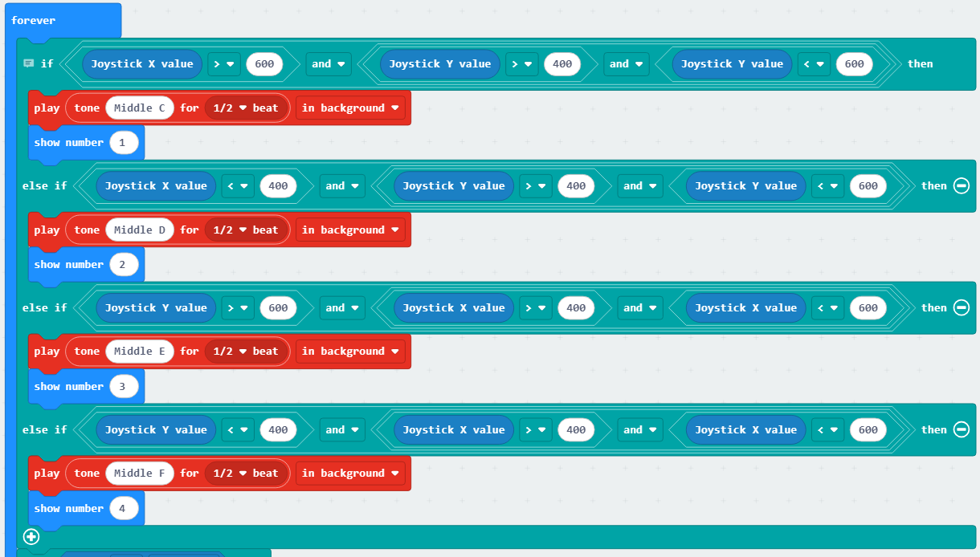
Task: Open second 'and' dropdown in the first if row
Action: pyautogui.click(x=627, y=64)
